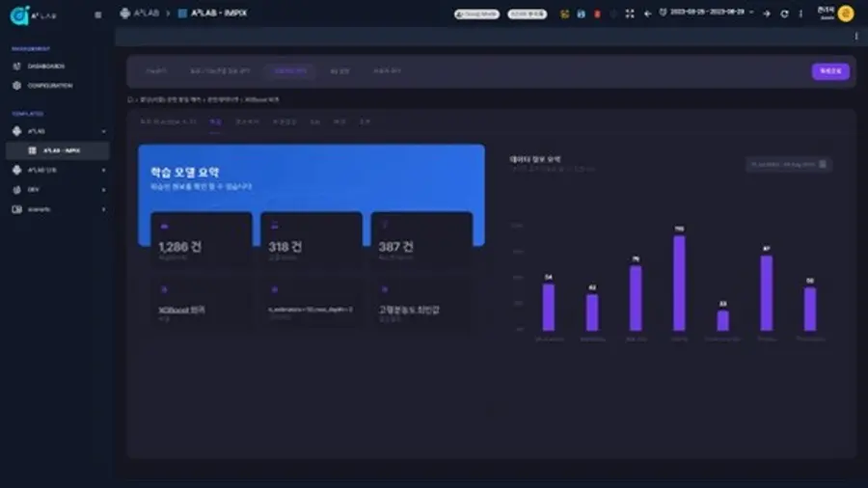
Task: Click the refresh icon in top bar
Action: pos(784,14)
